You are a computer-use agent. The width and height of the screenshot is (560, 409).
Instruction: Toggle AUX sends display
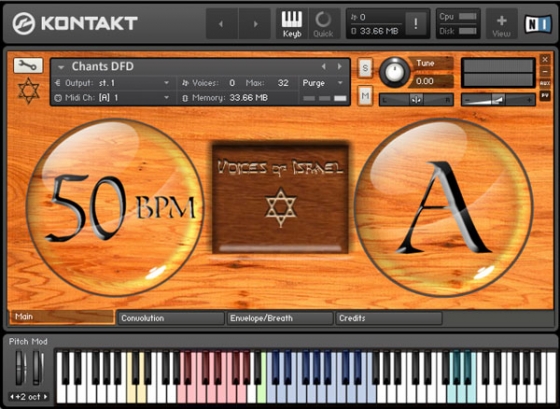pos(545,83)
